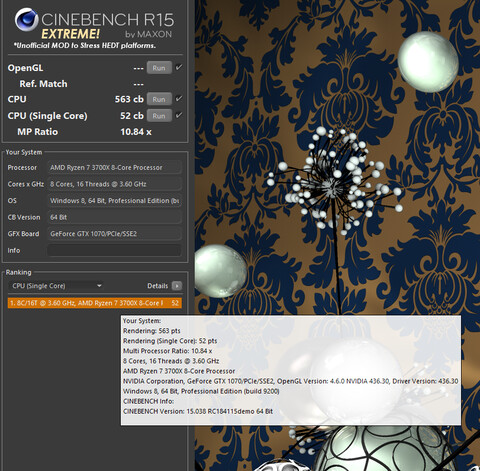Click the CPU score '563 cb'

(x=129, y=99)
